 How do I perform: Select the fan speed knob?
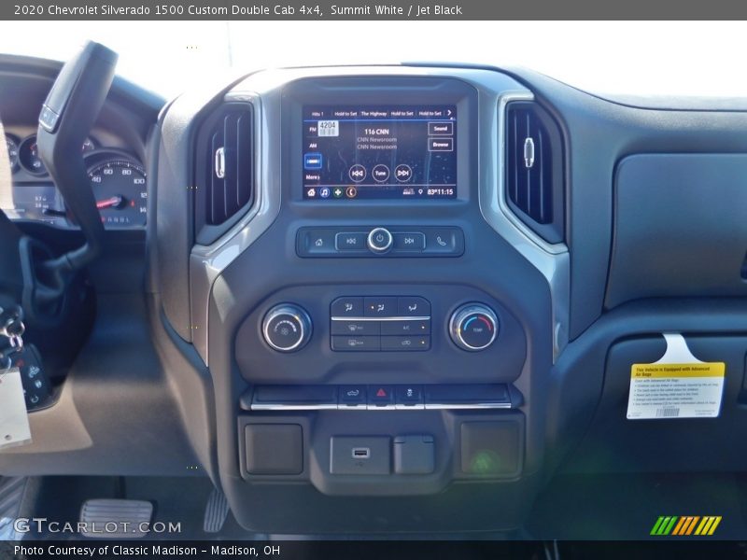pyautogui.click(x=287, y=328)
